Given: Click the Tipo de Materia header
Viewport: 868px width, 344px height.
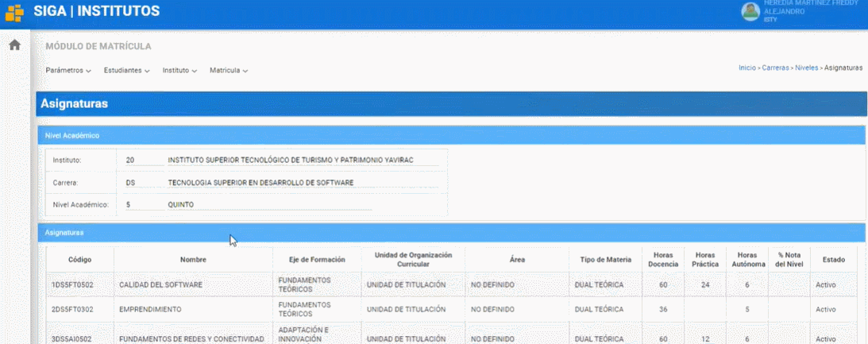Looking at the screenshot, I should point(605,260).
